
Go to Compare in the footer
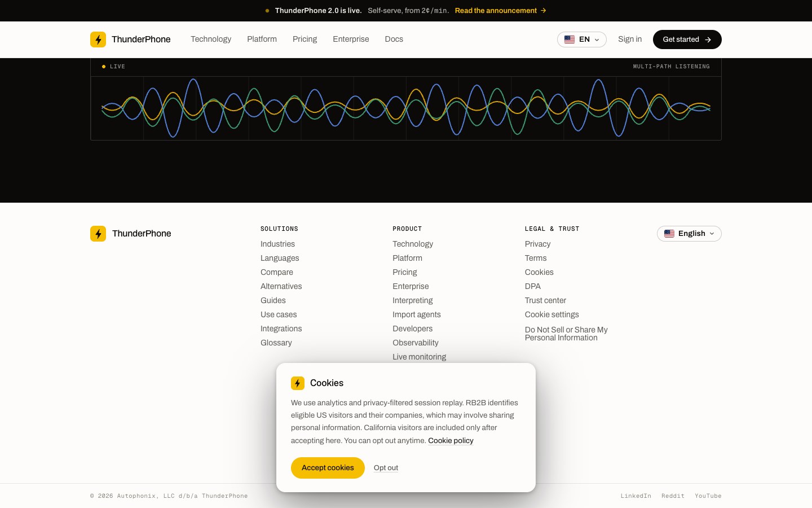pyautogui.click(x=277, y=272)
